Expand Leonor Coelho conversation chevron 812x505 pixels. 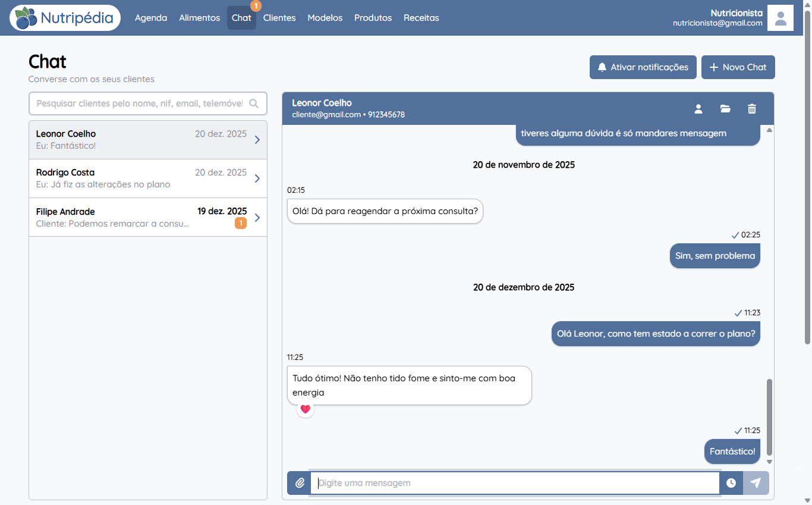257,140
